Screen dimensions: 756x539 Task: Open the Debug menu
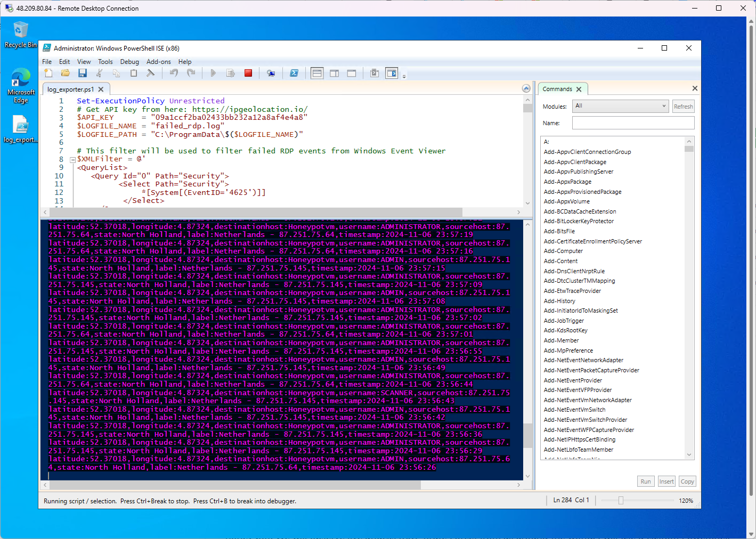pos(129,61)
